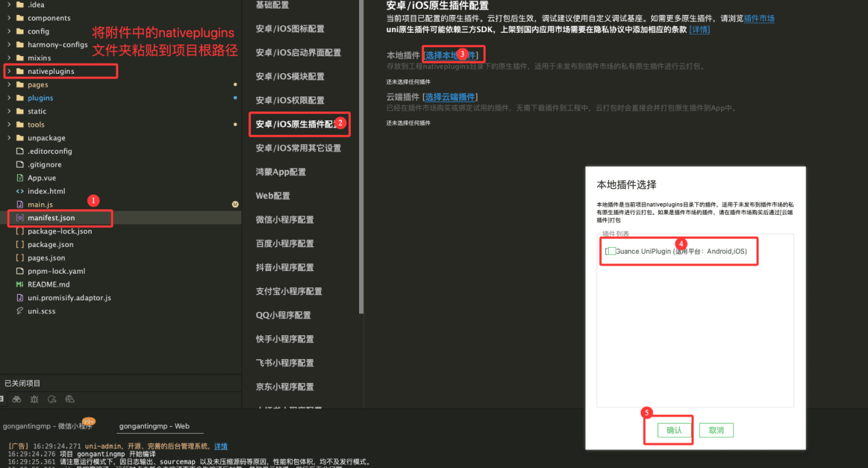Click the [详情] link about privacy terms
This screenshot has height=468, width=868.
700,29
